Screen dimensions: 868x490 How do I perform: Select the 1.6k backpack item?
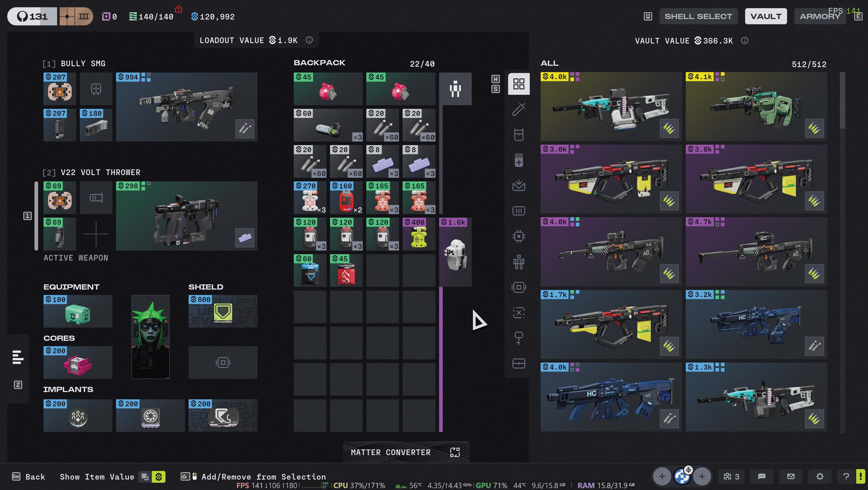tap(455, 252)
